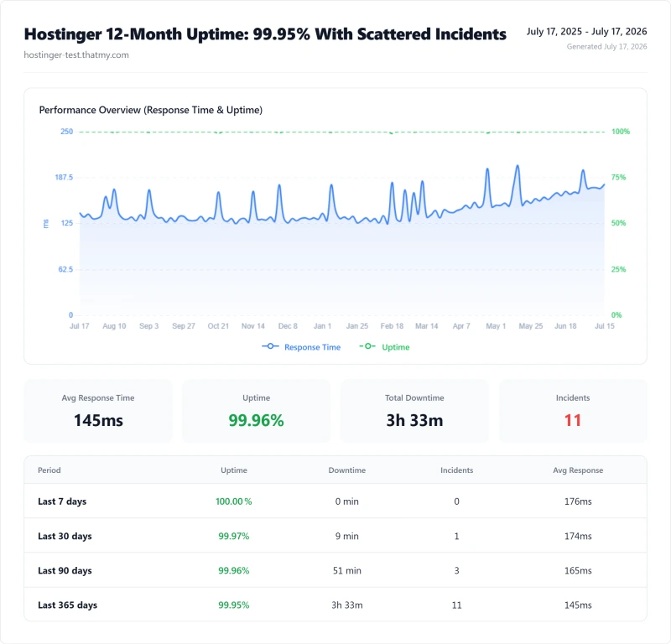Click the Downtime column header

[347, 470]
